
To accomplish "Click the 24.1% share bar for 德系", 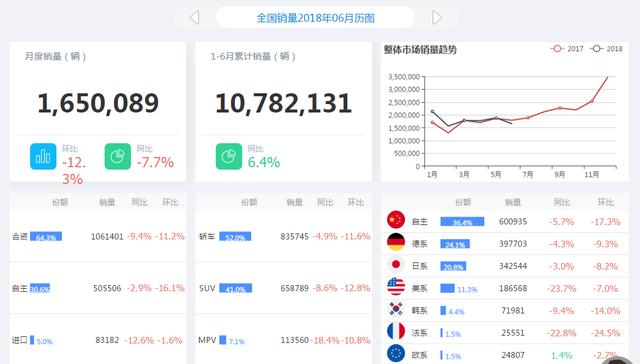I will 455,244.
